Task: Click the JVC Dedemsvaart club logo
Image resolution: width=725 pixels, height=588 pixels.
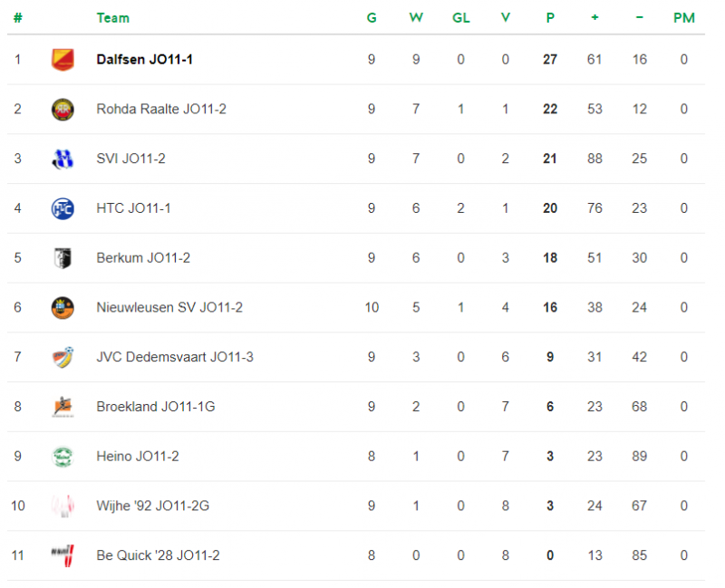Action: 63,357
